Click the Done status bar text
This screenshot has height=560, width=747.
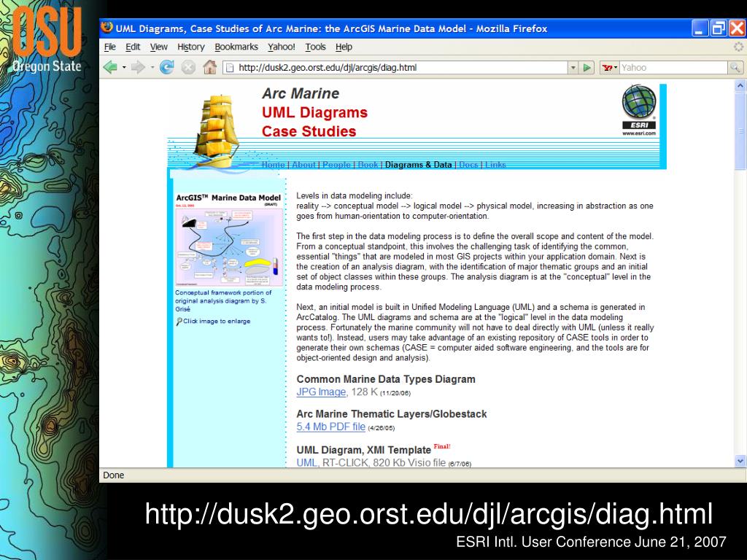click(113, 475)
